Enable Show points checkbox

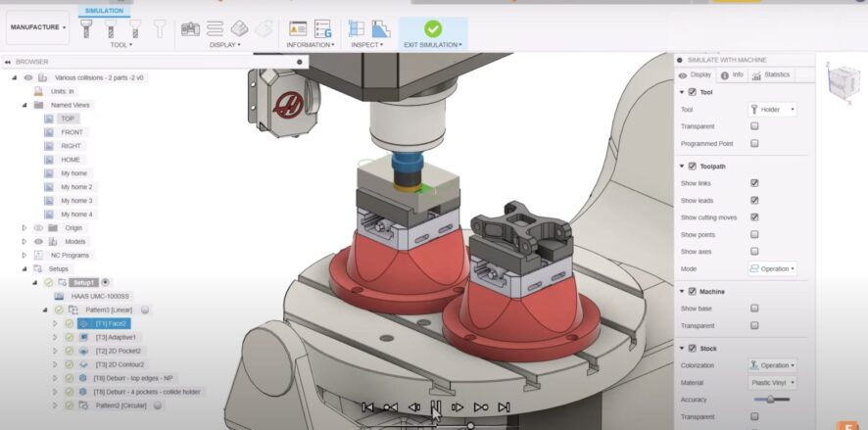pyautogui.click(x=754, y=235)
